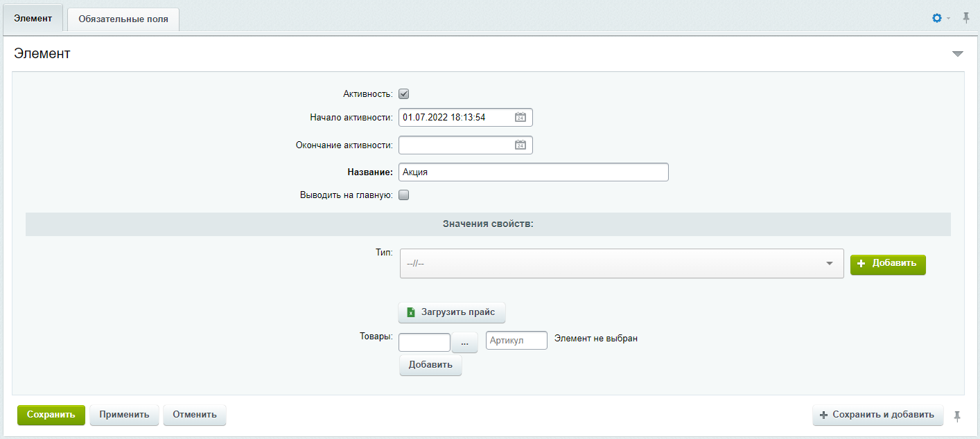Screen dimensions: 980x439
Task: Enable the Выводить на главную checkbox
Action: [404, 195]
